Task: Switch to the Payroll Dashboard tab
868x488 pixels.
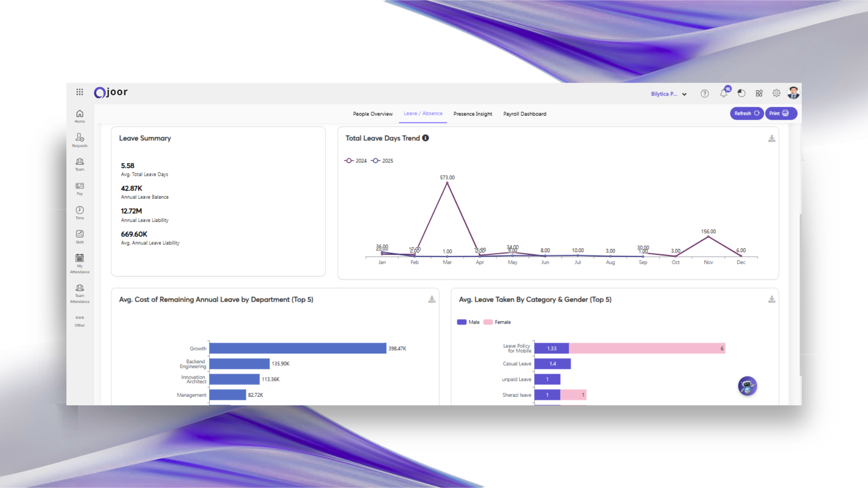Action: [524, 114]
